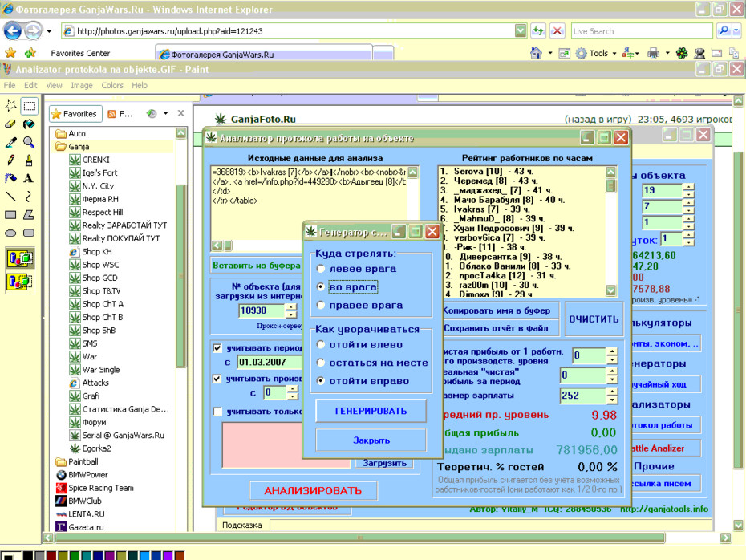Viewport: 746px width, 560px height.
Task: Click the Refresh page icon
Action: click(538, 31)
